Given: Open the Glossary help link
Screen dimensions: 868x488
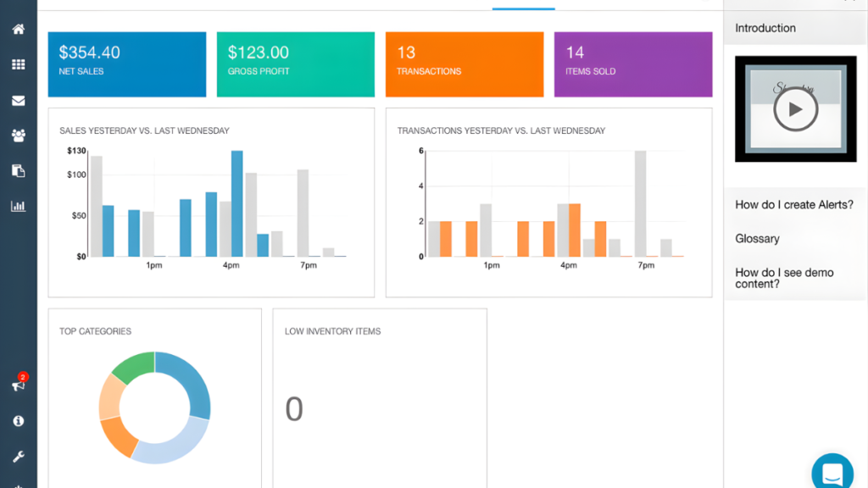Looking at the screenshot, I should 756,239.
